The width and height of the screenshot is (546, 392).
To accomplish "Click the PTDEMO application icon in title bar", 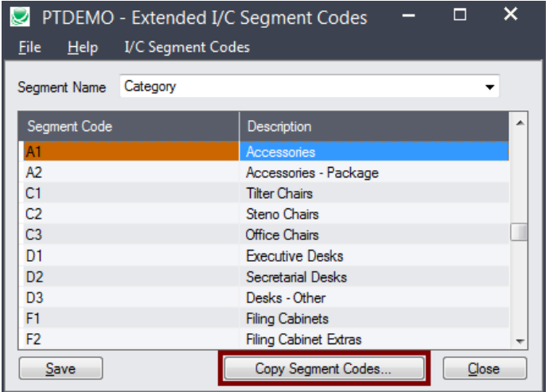I will click(20, 17).
